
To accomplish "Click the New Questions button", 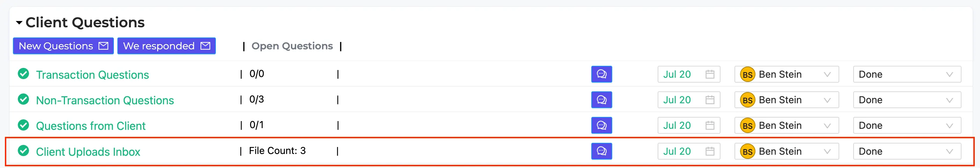I will tap(63, 46).
